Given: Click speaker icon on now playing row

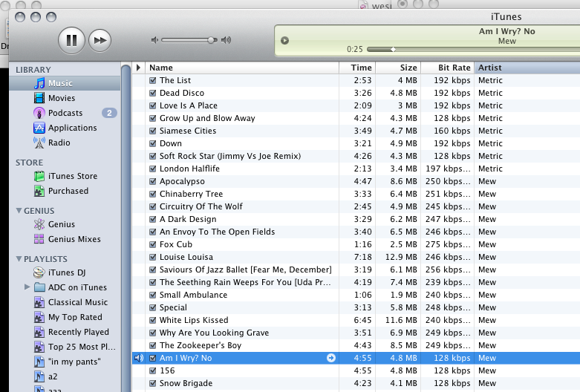Looking at the screenshot, I should (139, 358).
